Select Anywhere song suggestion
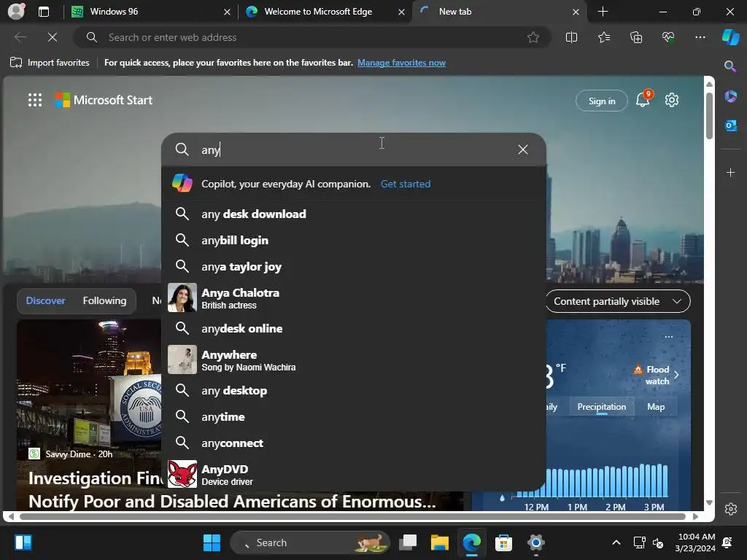 point(354,359)
